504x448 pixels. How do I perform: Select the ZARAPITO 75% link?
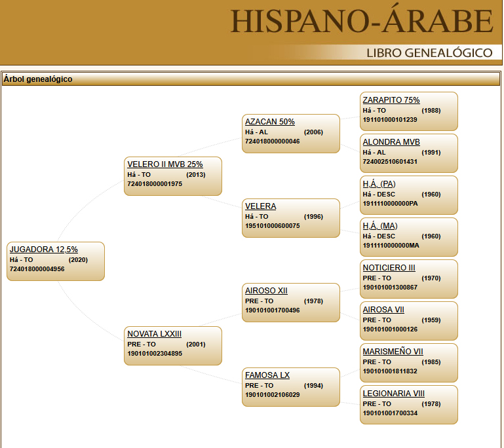point(391,100)
